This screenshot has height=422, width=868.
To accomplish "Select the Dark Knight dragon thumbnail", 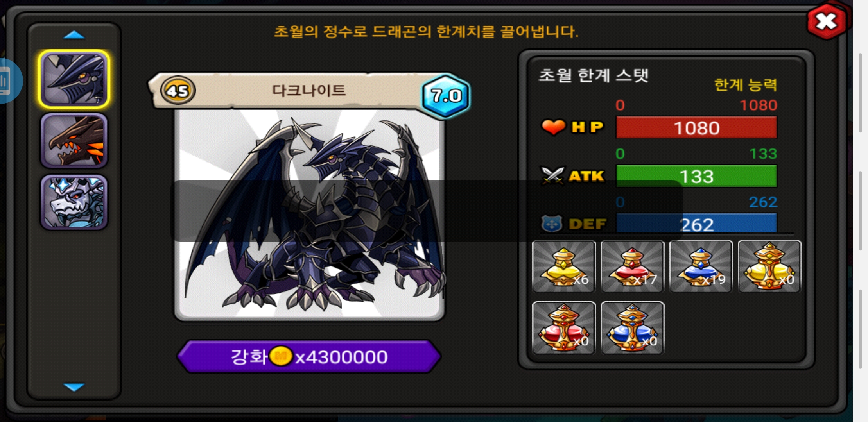I will 74,79.
